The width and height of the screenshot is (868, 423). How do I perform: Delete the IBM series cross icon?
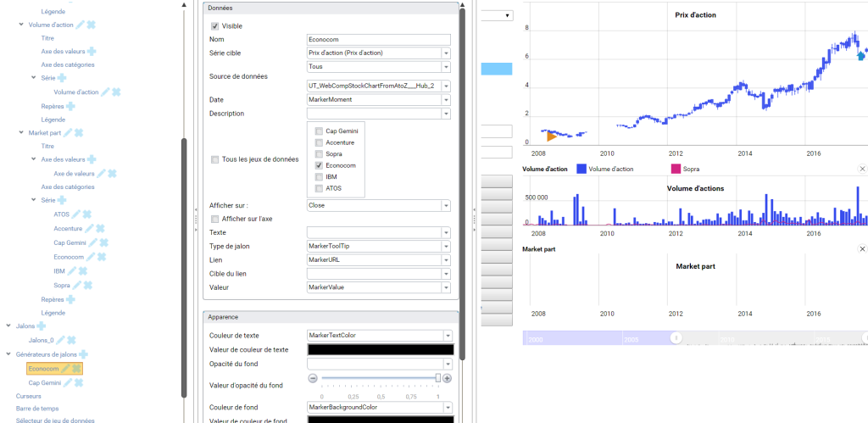click(x=82, y=271)
